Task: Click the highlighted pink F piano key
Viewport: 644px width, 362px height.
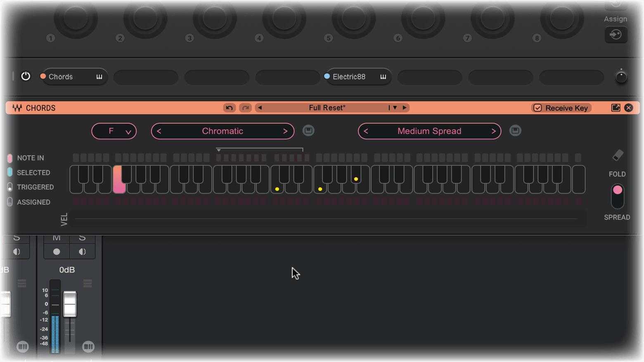Action: pos(118,186)
